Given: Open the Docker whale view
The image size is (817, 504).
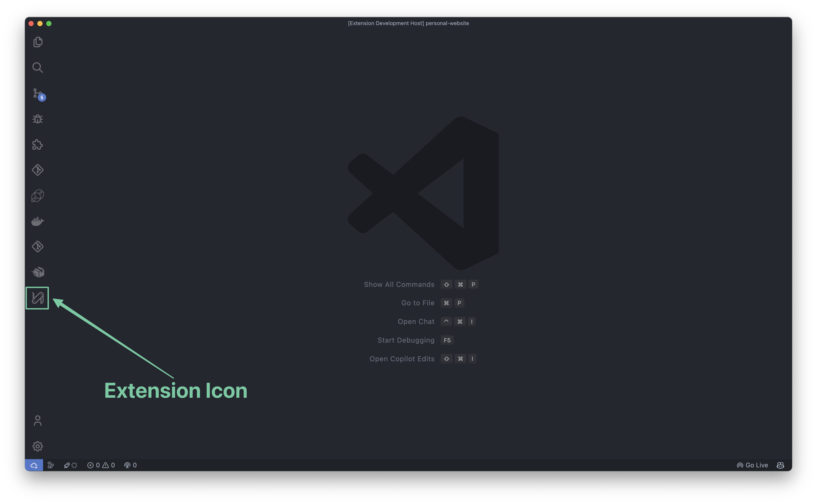Looking at the screenshot, I should (x=38, y=221).
